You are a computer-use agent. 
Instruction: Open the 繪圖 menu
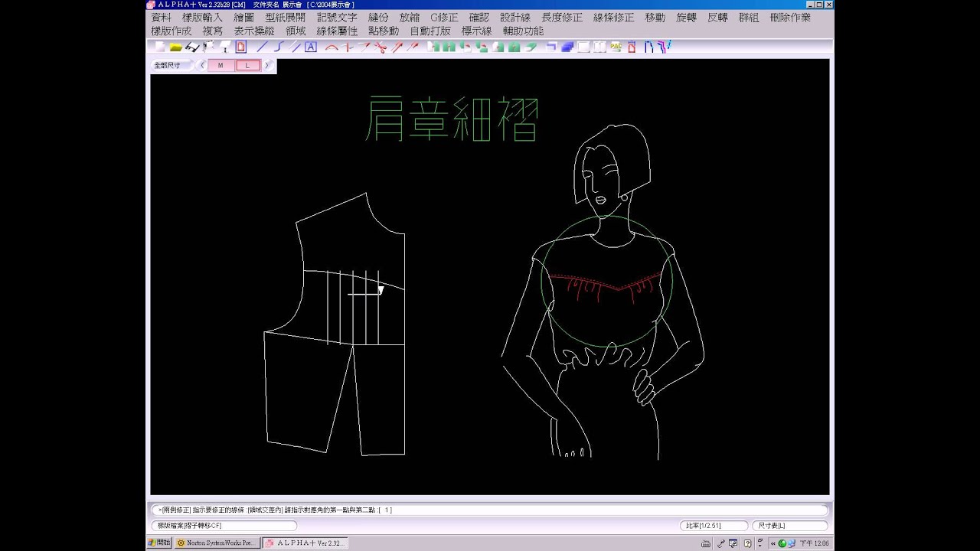point(244,17)
